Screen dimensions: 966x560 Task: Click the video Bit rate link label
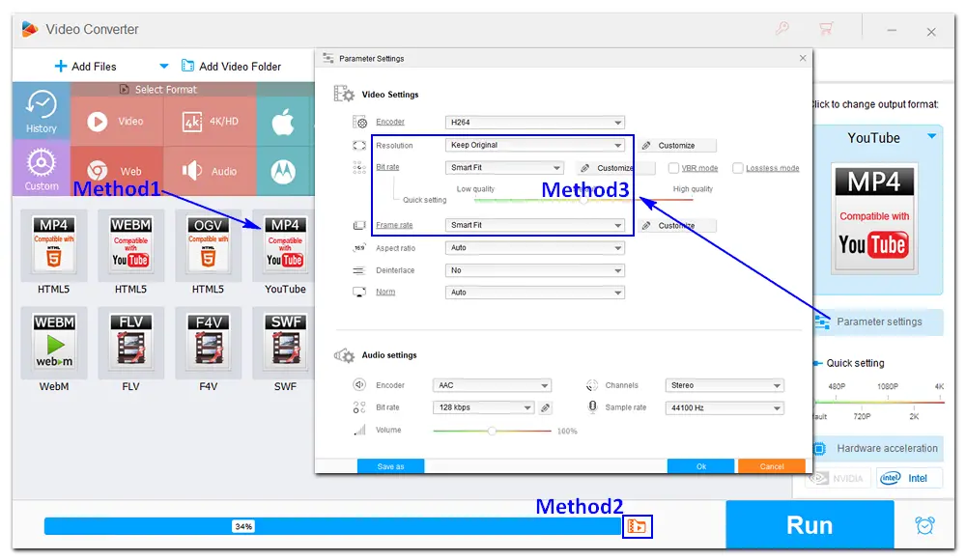[387, 167]
